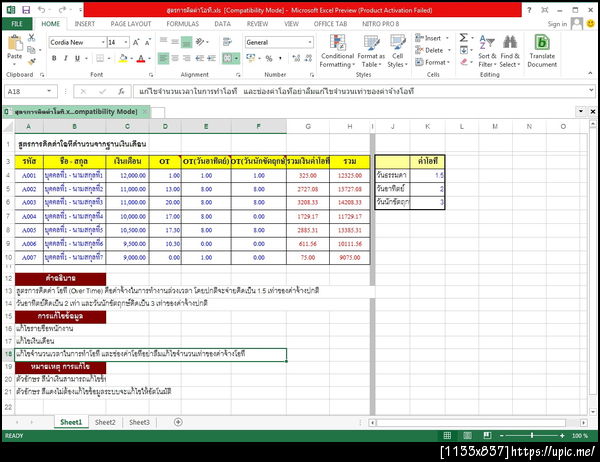600x462 pixels.
Task: Click the AutoSum sigma icon
Action: 464,38
